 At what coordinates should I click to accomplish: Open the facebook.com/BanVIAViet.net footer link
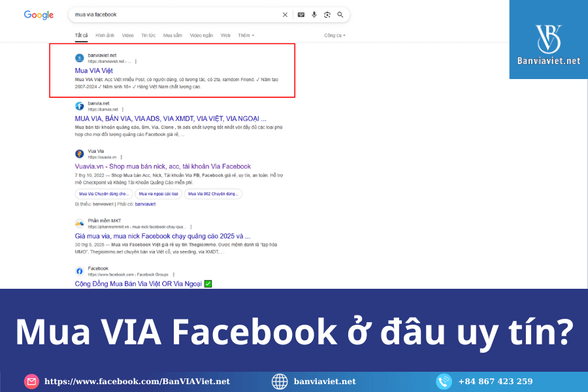137,382
